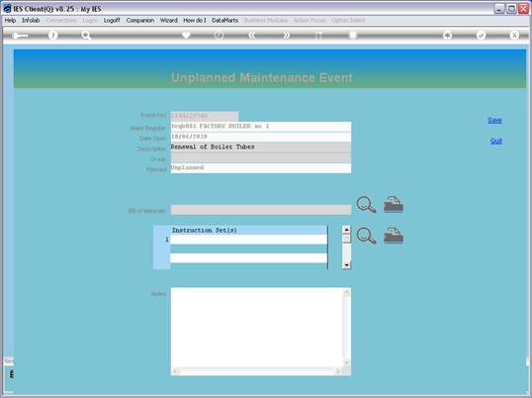532x398 pixels.
Task: Click the machine icon beside Bill of Materials
Action: click(x=394, y=204)
